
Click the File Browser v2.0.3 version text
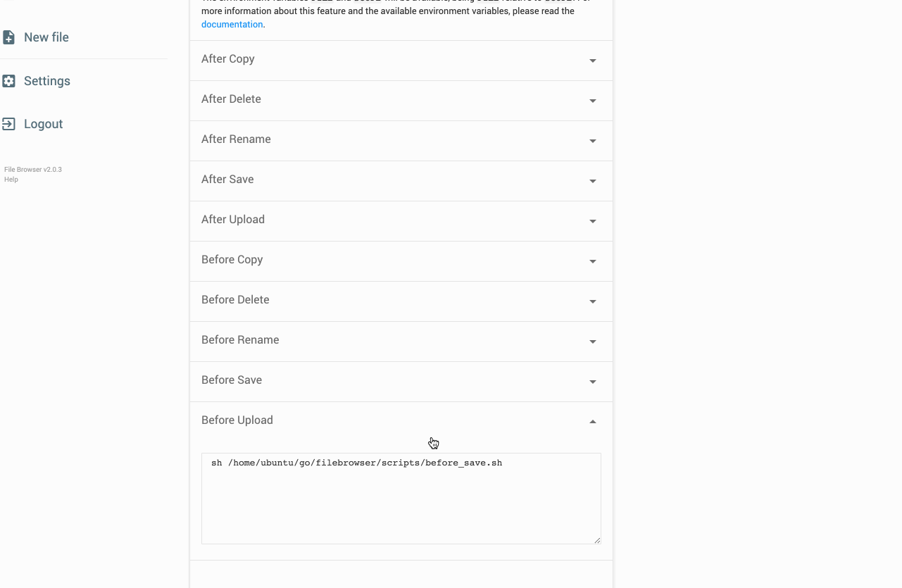click(x=33, y=170)
